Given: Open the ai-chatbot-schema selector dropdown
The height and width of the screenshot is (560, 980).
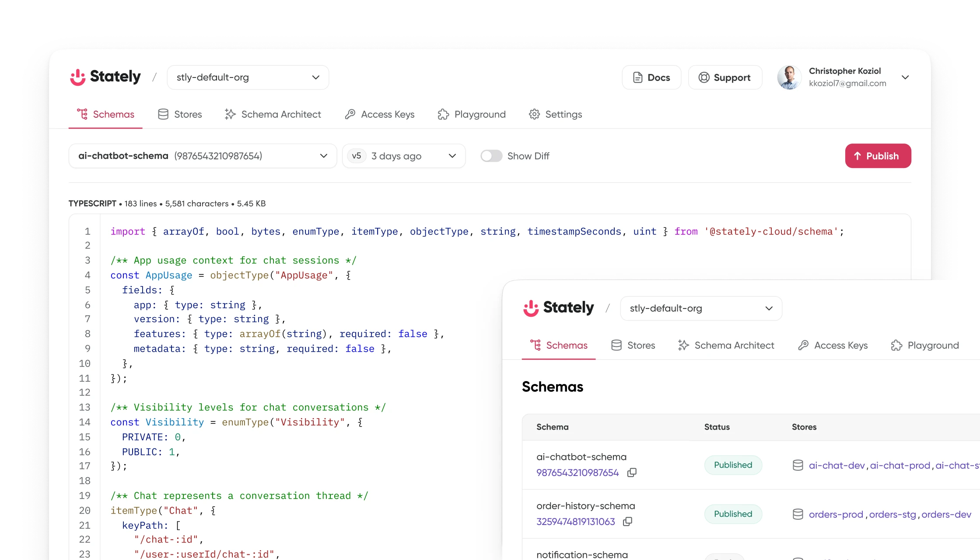Looking at the screenshot, I should tap(203, 156).
